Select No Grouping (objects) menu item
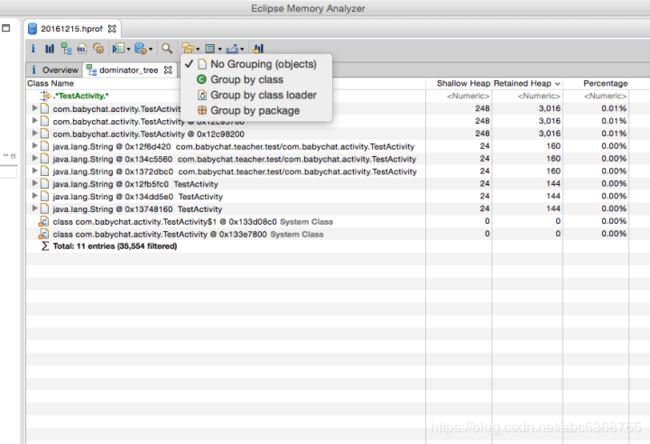The image size is (650, 444). point(256,64)
